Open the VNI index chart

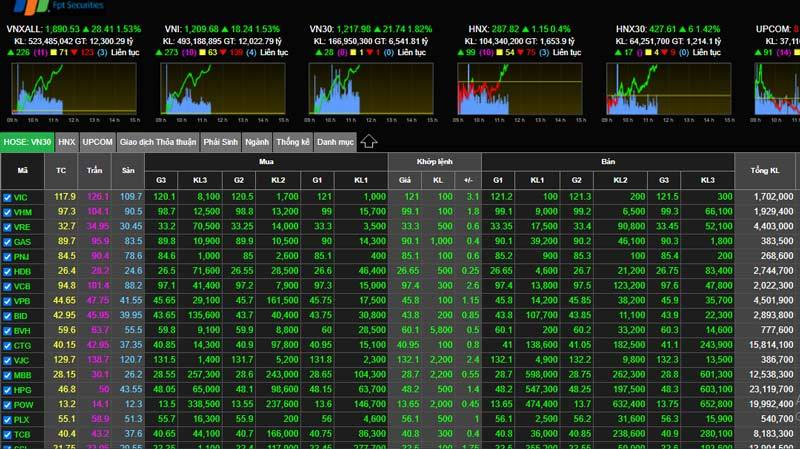coord(222,89)
